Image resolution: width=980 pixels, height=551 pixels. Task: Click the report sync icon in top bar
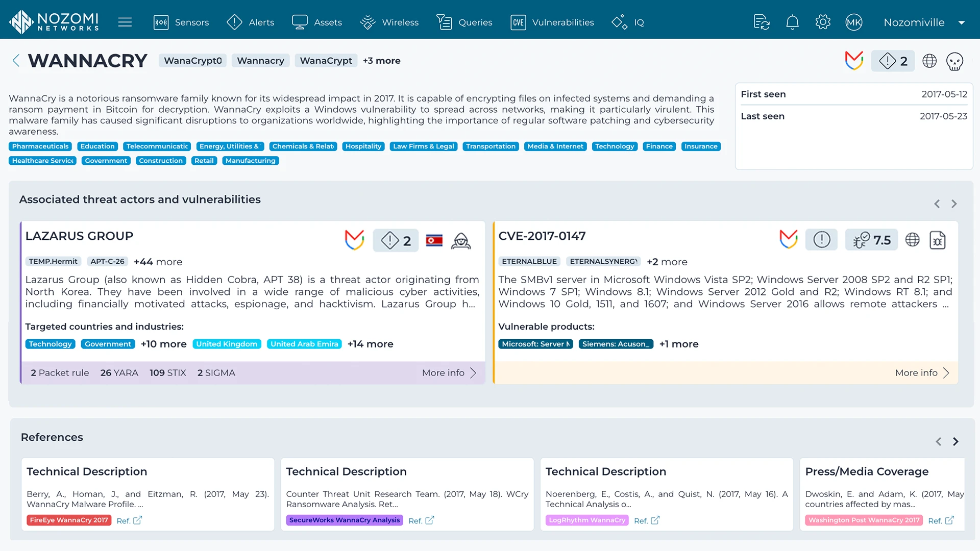click(x=762, y=22)
